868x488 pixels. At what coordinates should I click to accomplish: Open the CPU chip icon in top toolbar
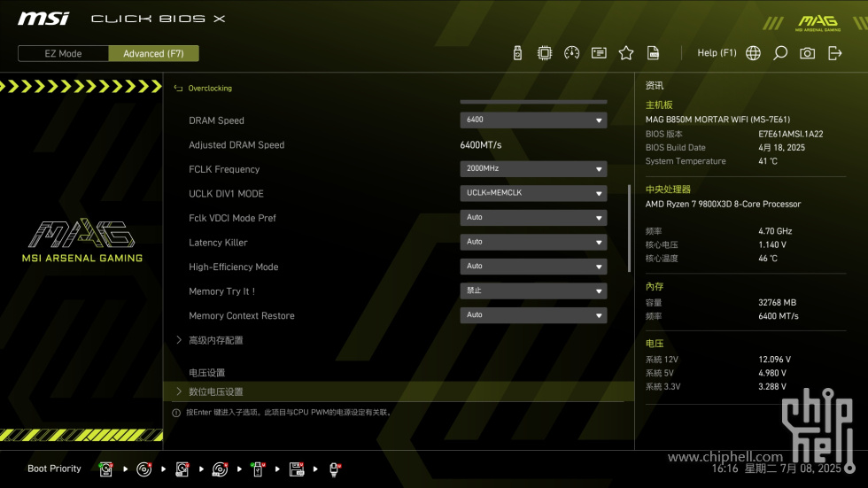(545, 53)
